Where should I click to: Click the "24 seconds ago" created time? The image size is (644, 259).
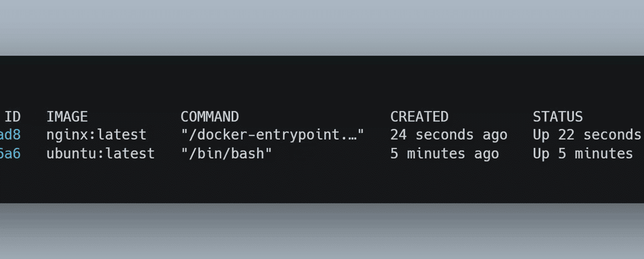click(x=449, y=135)
